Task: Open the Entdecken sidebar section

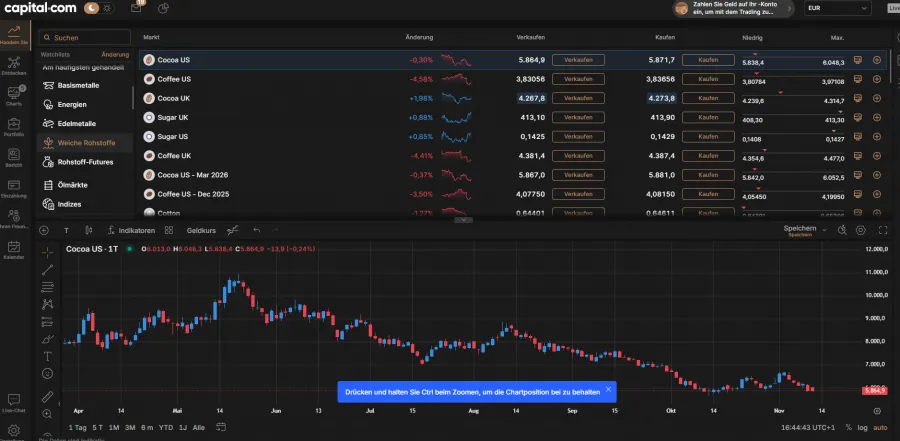Action: click(x=14, y=65)
